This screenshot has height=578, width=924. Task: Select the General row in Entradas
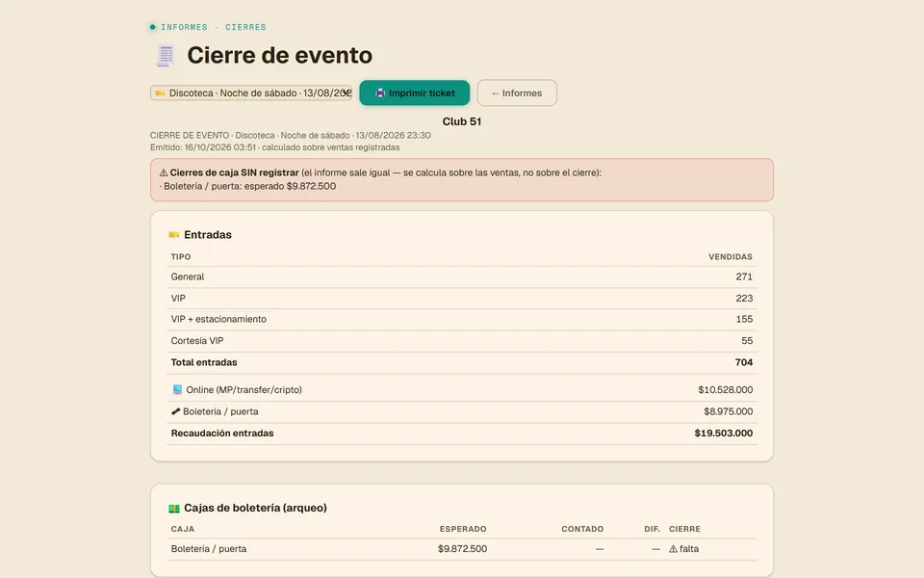coord(462,277)
